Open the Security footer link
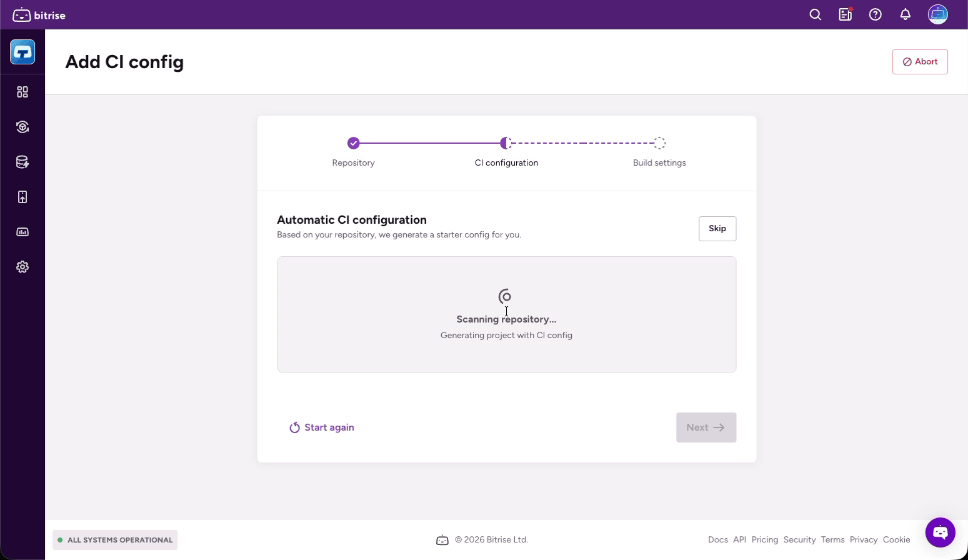The height and width of the screenshot is (560, 968). tap(800, 540)
